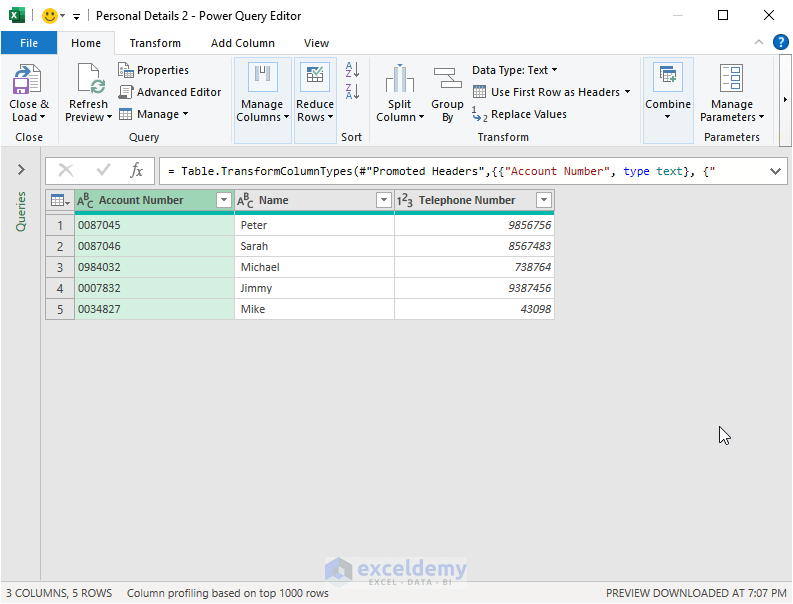This screenshot has height=604, width=793.
Task: Click the Close & Load icon
Action: [27, 79]
